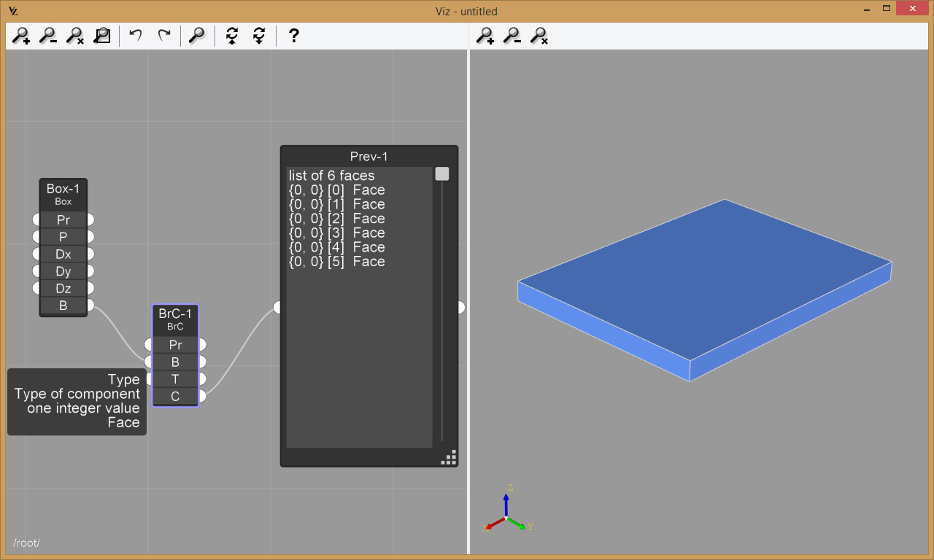The width and height of the screenshot is (934, 560).
Task: Click the refresh icon with up arrow
Action: (232, 36)
